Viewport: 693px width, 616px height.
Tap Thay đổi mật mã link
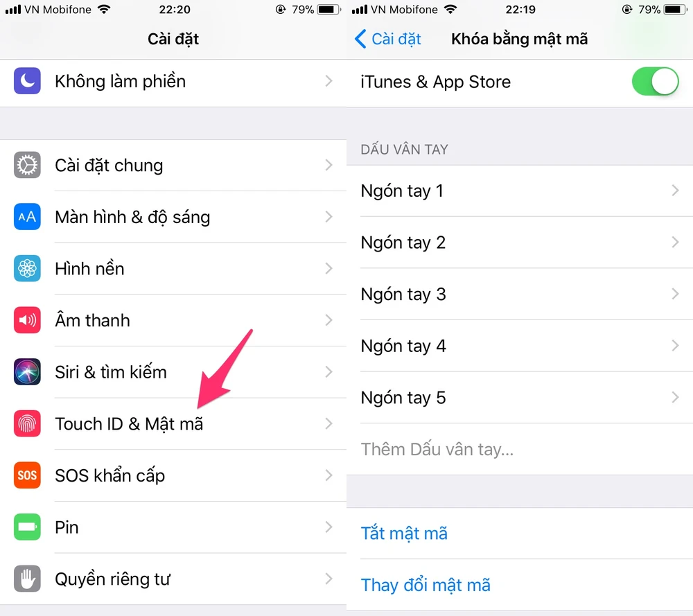(x=426, y=585)
